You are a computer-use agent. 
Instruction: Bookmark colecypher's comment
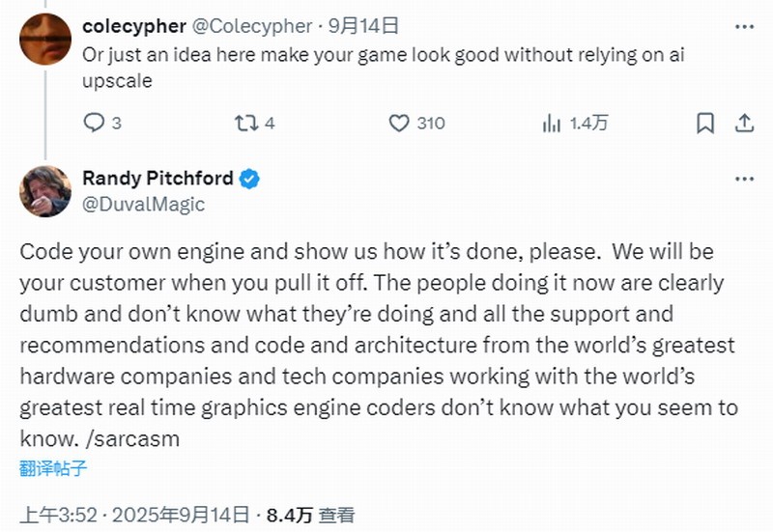[705, 123]
